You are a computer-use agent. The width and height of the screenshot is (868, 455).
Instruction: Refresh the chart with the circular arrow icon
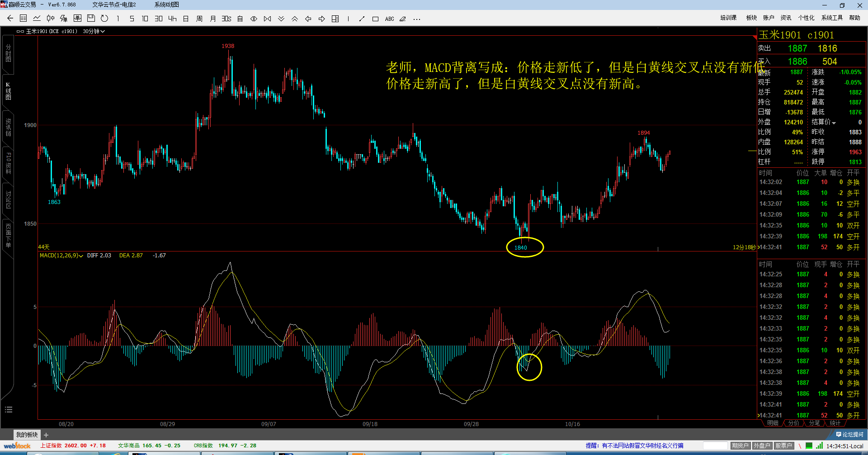click(104, 19)
